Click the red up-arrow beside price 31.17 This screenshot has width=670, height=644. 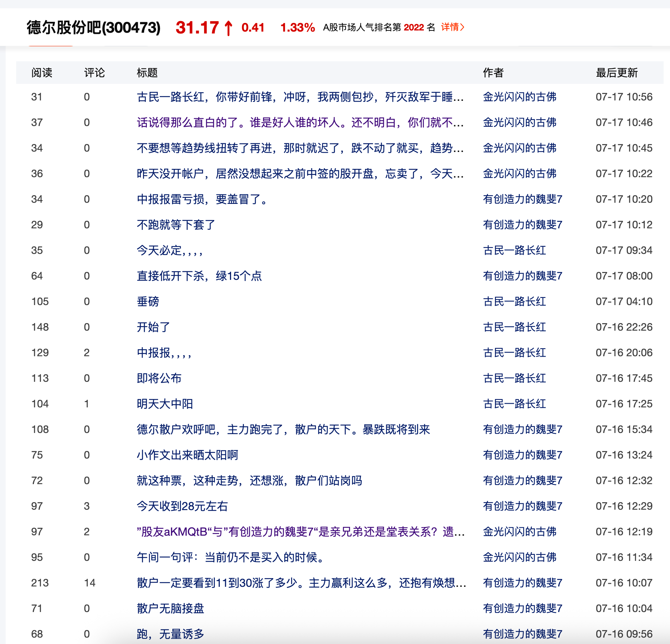point(228,28)
